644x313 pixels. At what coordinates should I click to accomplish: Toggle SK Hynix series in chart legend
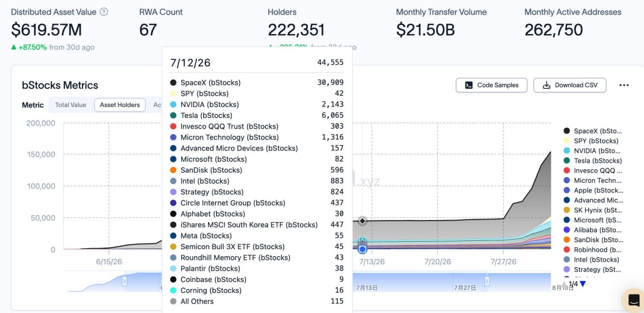pyautogui.click(x=593, y=210)
